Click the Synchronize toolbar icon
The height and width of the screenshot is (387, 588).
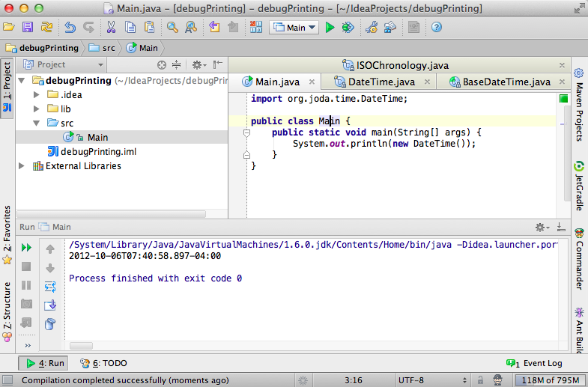coord(46,28)
